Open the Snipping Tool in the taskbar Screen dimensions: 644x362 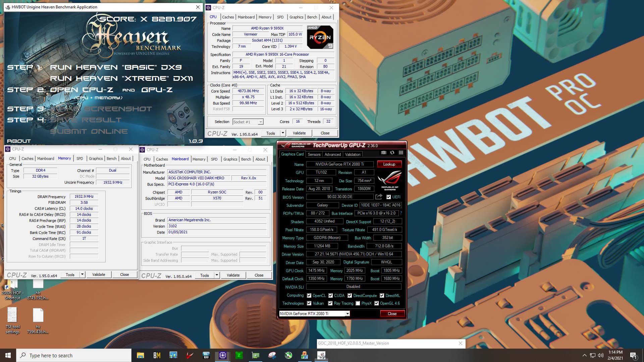[272, 355]
